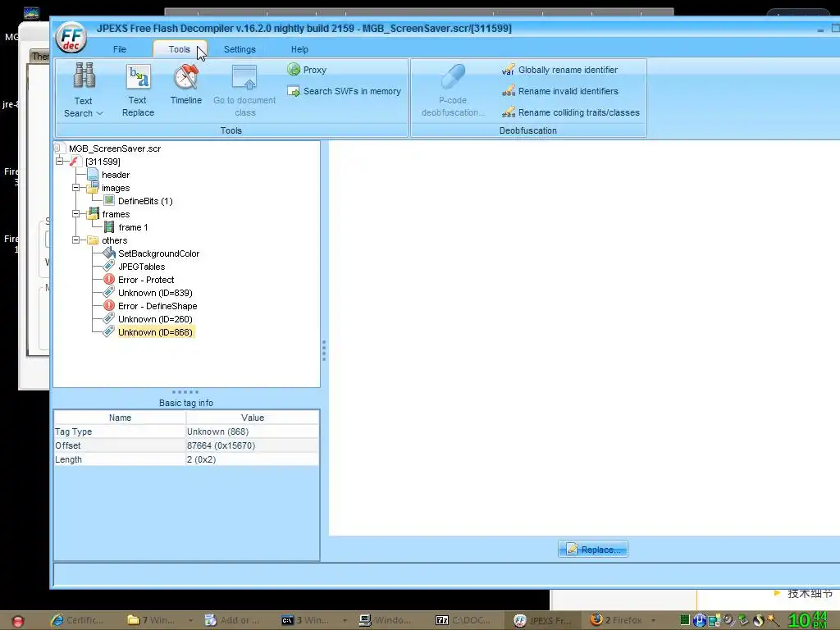Open the Help ribbon tab

point(299,49)
